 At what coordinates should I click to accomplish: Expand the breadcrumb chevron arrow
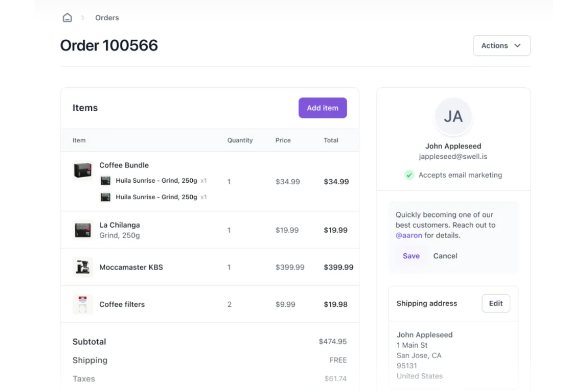[82, 17]
